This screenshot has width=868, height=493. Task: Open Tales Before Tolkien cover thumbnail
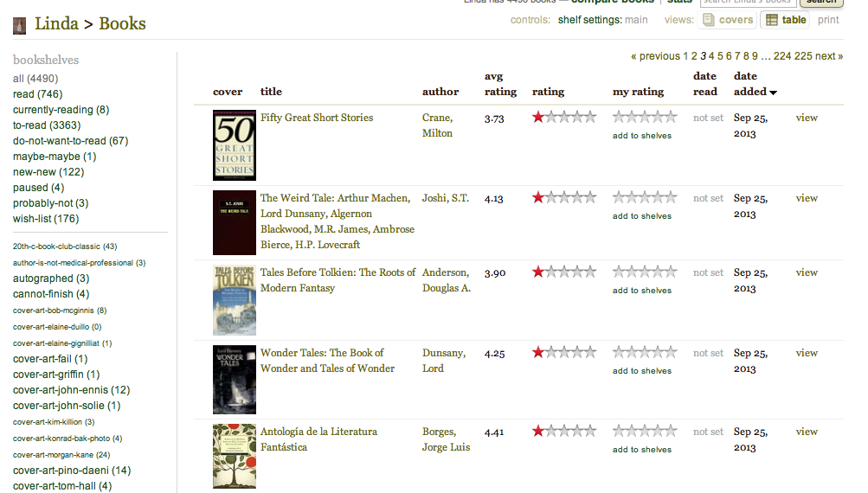pos(235,300)
